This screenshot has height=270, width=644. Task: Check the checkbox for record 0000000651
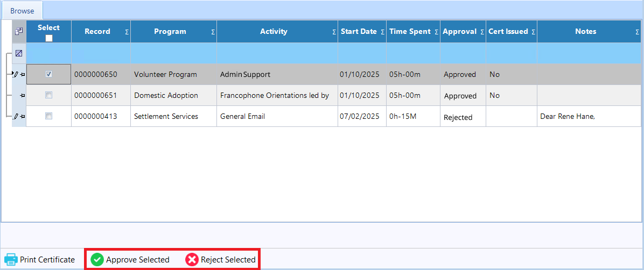pyautogui.click(x=49, y=95)
